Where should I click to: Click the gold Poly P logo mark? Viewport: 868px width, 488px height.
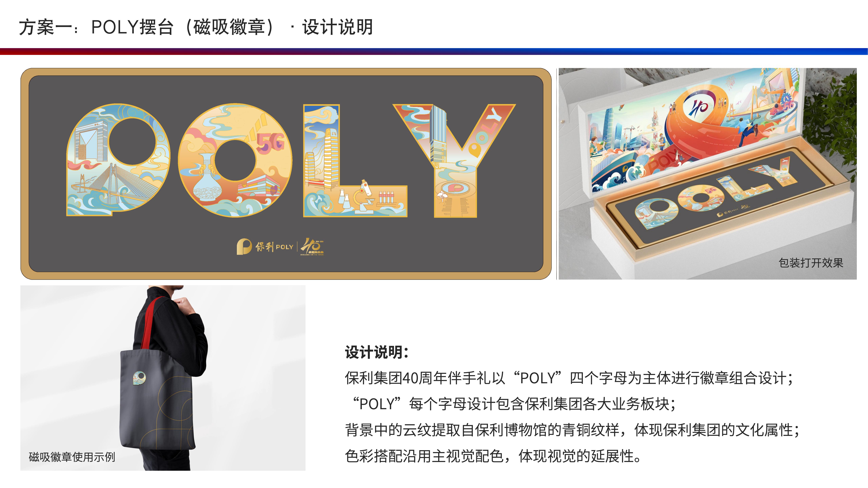tap(244, 247)
